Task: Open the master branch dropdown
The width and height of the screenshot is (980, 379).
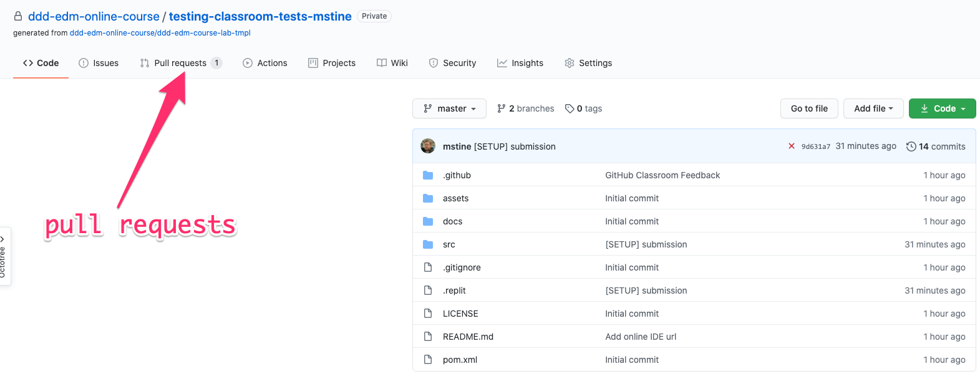Action: click(450, 108)
